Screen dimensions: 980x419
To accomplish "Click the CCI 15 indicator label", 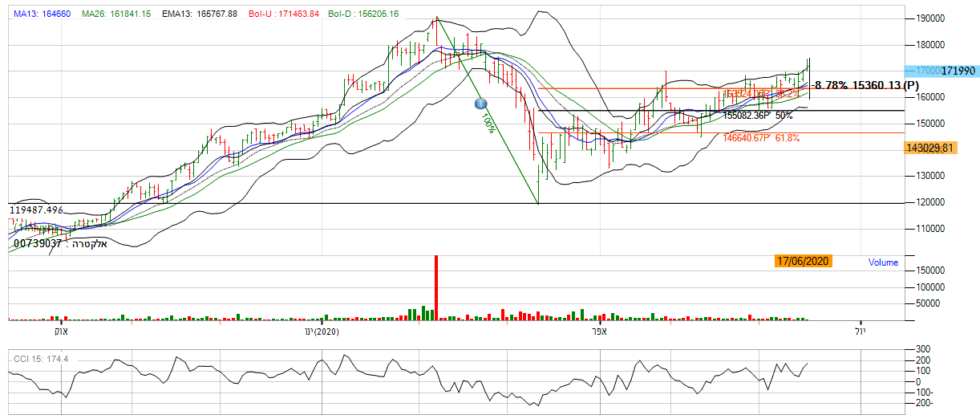I will (x=39, y=358).
